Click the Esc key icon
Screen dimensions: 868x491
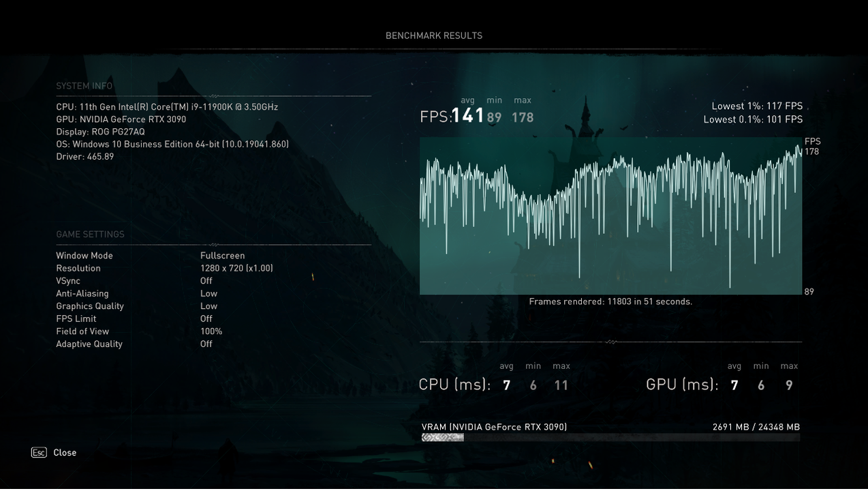click(x=39, y=453)
